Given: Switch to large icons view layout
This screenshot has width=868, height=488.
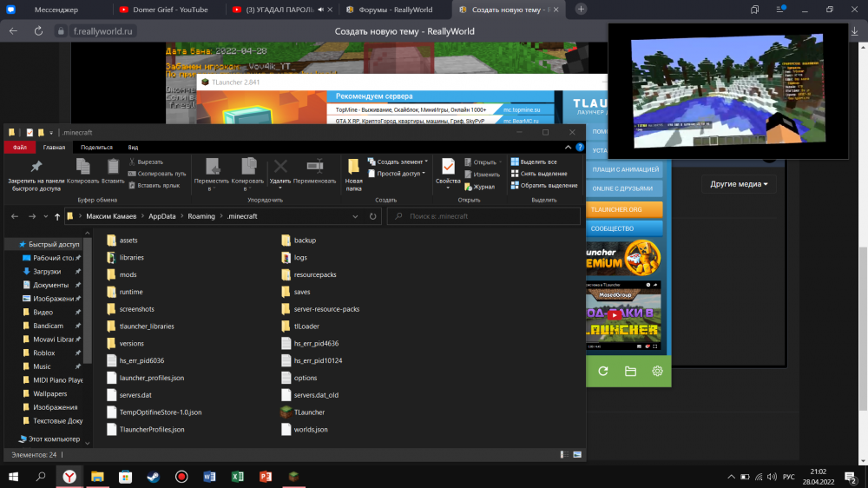Looking at the screenshot, I should [x=577, y=455].
